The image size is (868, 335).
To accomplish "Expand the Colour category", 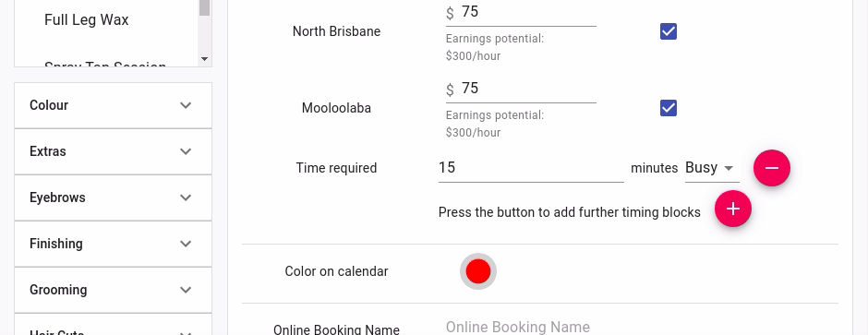I will [x=113, y=105].
